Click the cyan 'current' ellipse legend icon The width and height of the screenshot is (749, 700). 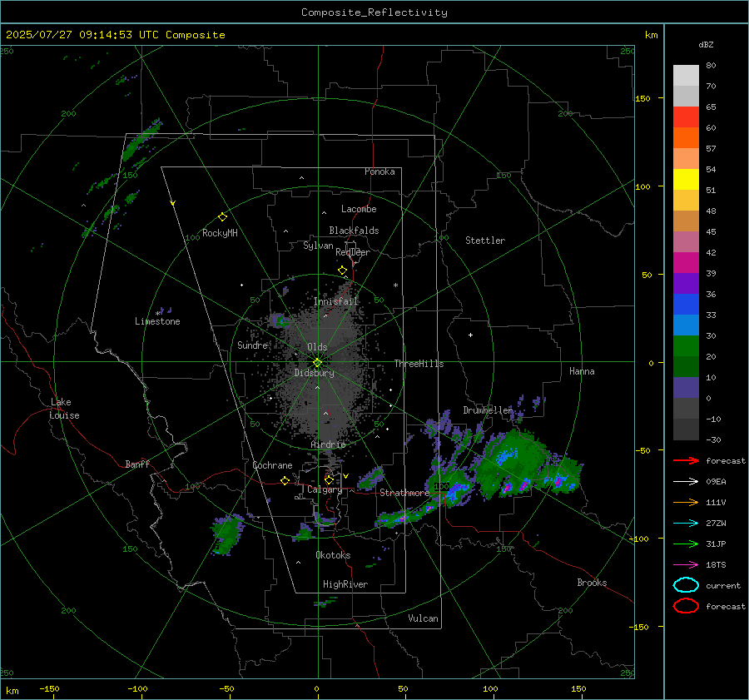coord(686,585)
